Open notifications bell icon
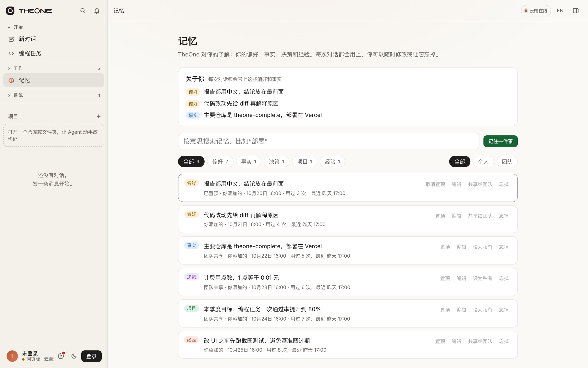The height and width of the screenshot is (368, 588). click(97, 11)
